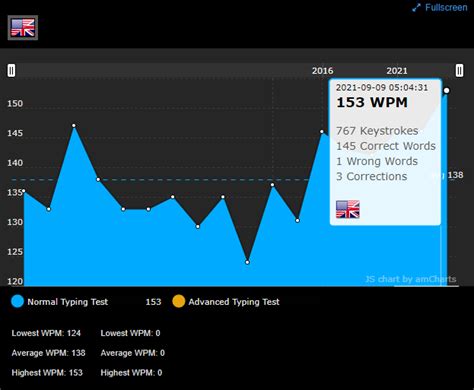The height and width of the screenshot is (390, 474).
Task: Grab the right scrollbar range handle
Action: (x=459, y=71)
